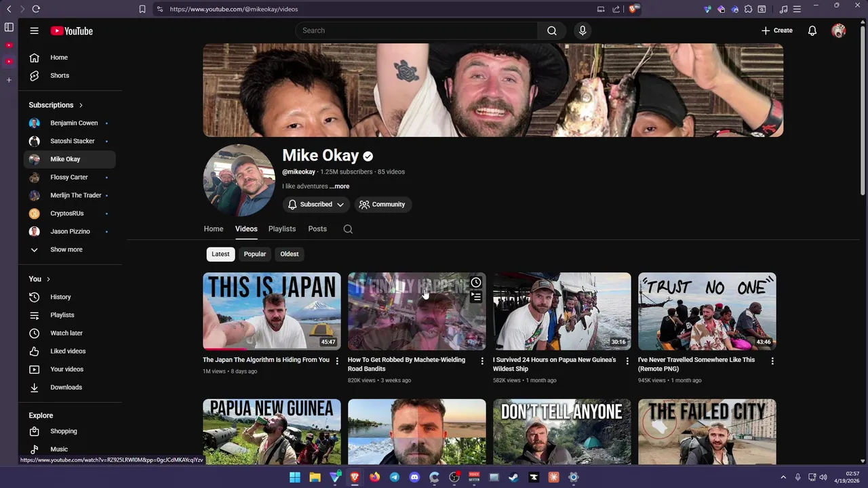Click the @mikeokay handle
This screenshot has height=488, width=868.
[x=298, y=172]
